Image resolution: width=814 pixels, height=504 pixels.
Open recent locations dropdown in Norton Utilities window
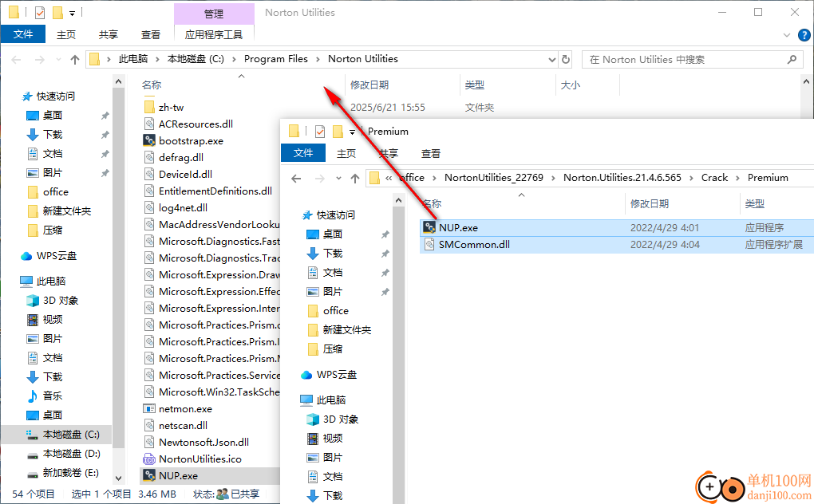(x=59, y=60)
